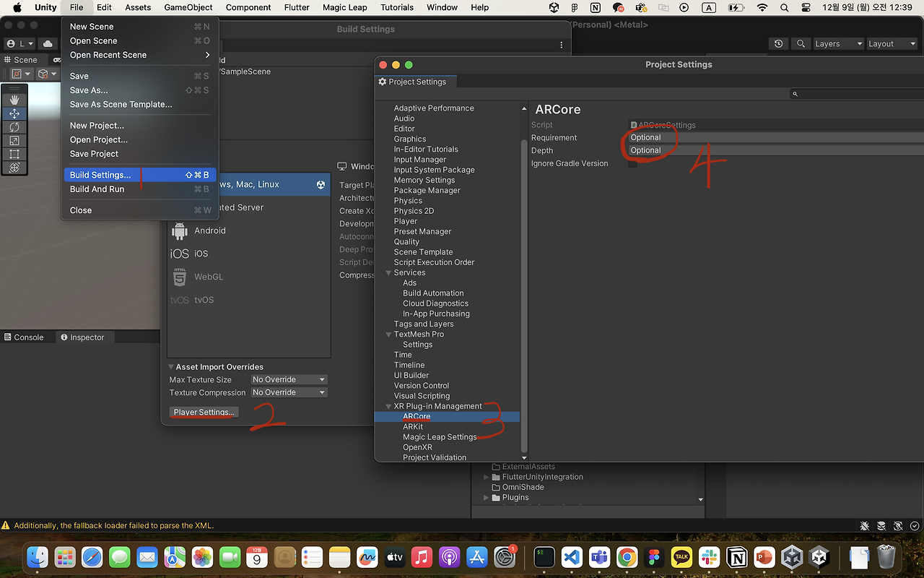Open the GameObject menu in menu bar
Screen dimensions: 924x578
point(188,7)
